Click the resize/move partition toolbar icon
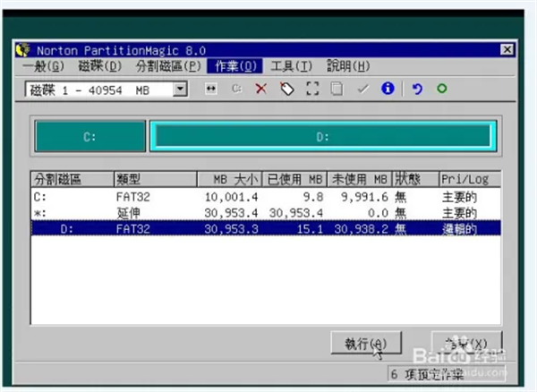 (210, 89)
